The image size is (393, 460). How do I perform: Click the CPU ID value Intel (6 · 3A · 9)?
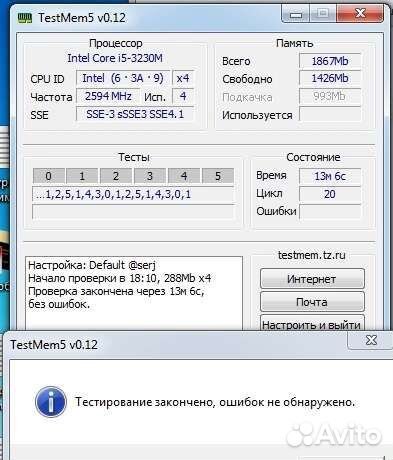pyautogui.click(x=123, y=78)
